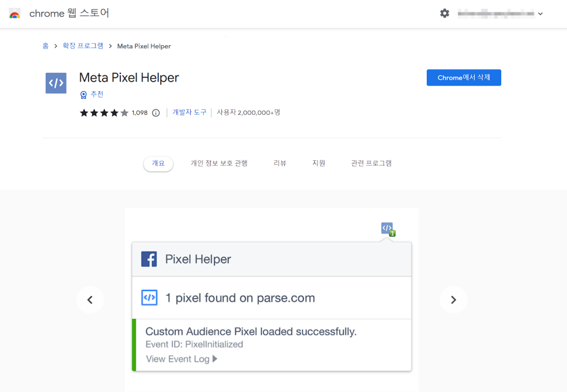The image size is (567, 392).
Task: Open the 확장 프로그램 breadcrumb link
Action: (x=83, y=46)
